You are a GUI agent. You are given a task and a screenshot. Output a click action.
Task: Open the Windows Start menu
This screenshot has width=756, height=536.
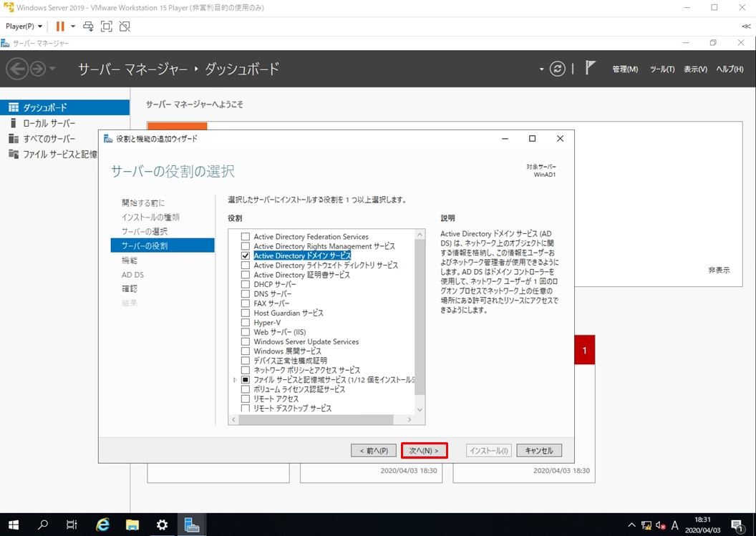click(x=14, y=525)
